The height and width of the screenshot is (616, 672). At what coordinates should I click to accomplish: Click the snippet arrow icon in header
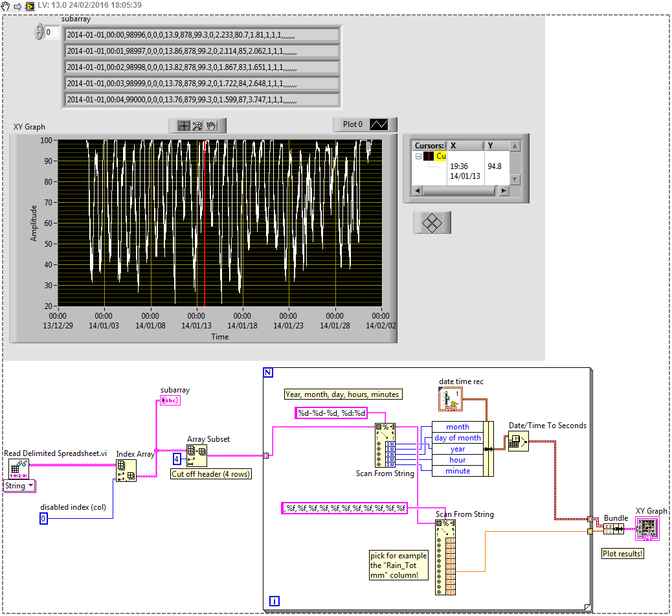17,6
